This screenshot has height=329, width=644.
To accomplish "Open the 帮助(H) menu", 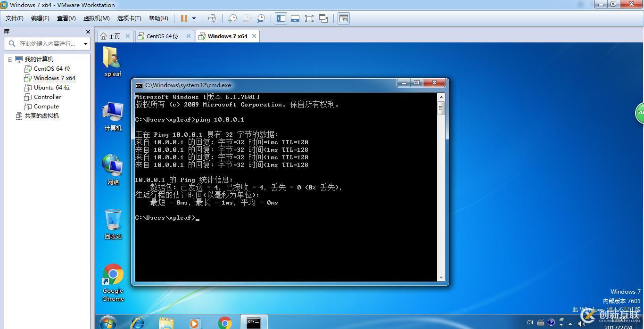I will (158, 18).
